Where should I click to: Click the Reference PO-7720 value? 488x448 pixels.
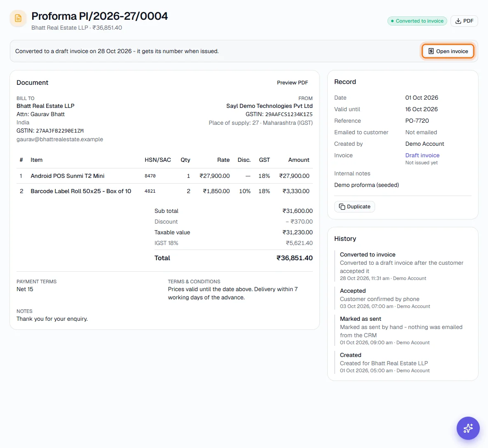click(x=417, y=121)
